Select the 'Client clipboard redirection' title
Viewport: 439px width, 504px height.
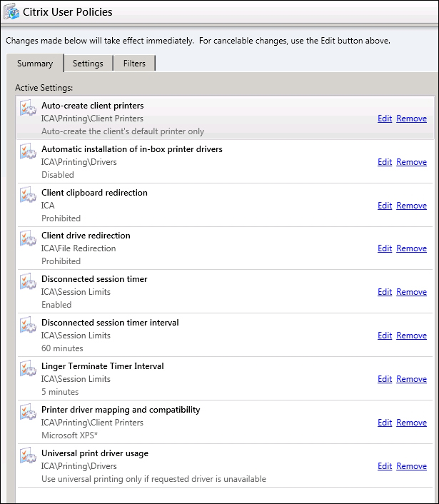pyautogui.click(x=94, y=193)
